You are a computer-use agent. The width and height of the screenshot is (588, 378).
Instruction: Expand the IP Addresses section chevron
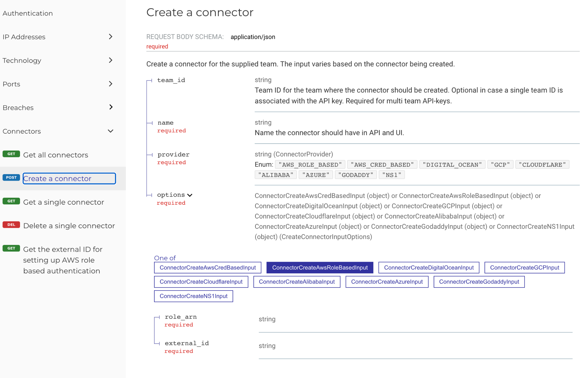[x=111, y=37]
